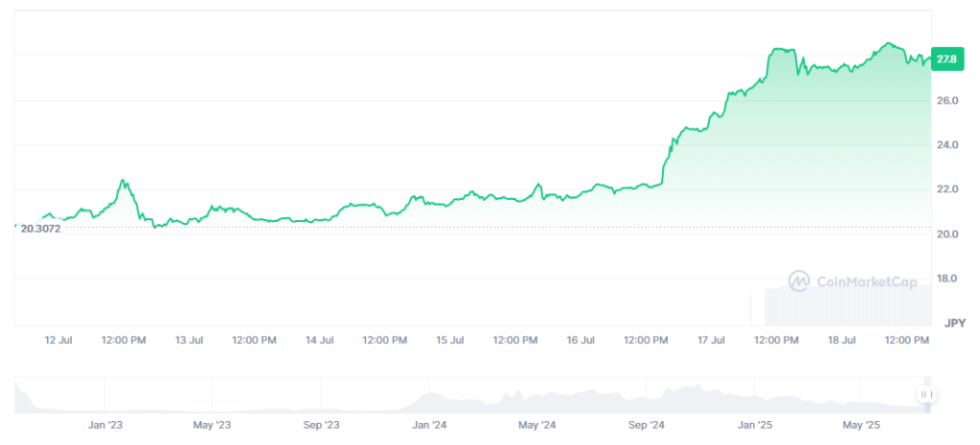Click the 14 Jul date on time axis

319,340
